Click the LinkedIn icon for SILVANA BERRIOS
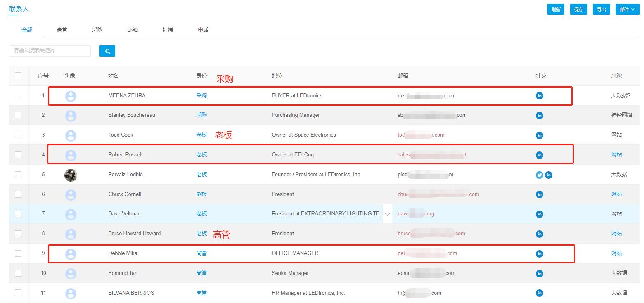644x303 pixels. tap(539, 293)
